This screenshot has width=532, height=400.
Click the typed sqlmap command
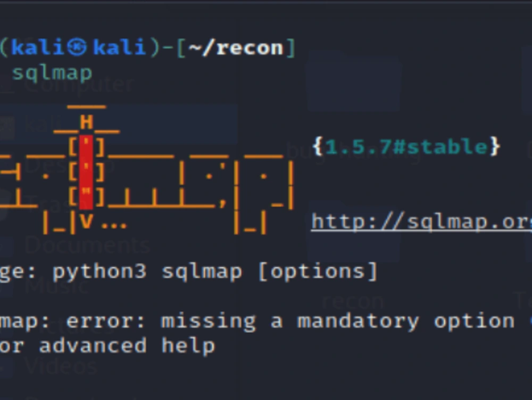click(x=52, y=74)
